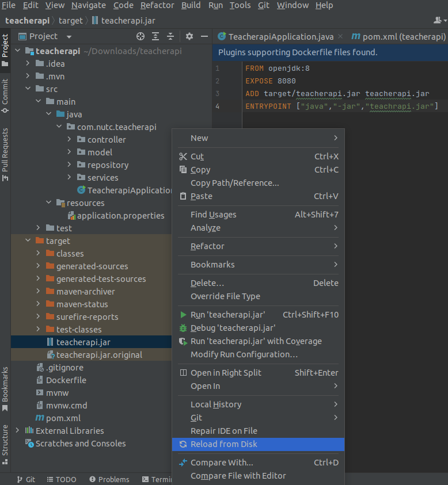
Task: Open the Open In submenu
Action: click(x=258, y=386)
